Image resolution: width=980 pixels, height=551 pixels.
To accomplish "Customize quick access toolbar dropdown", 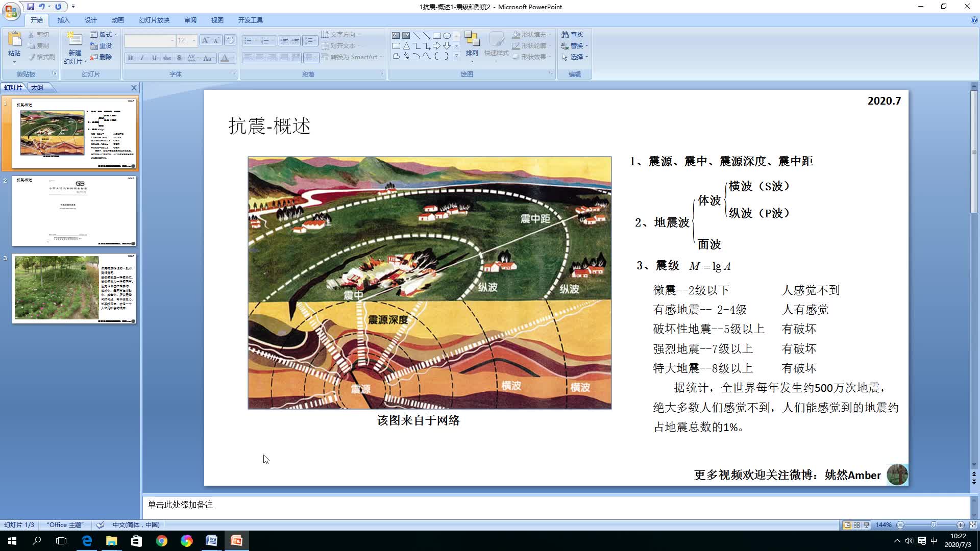I will click(x=73, y=7).
